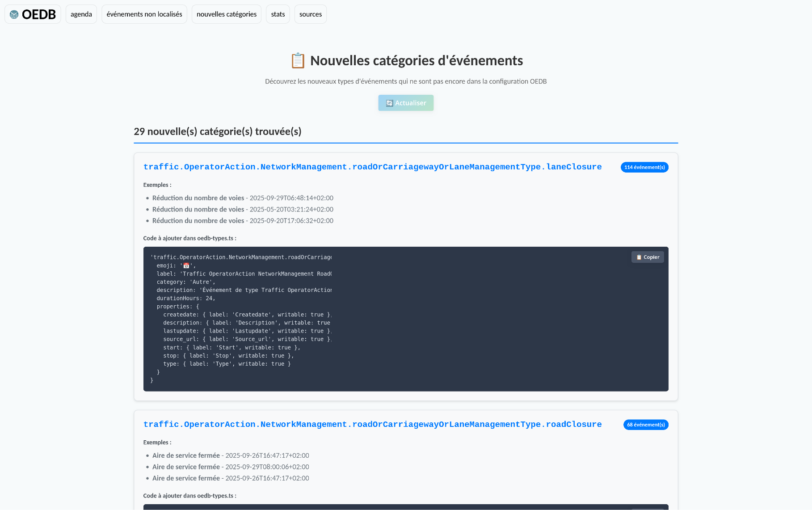
Task: Click the clipboard emoji in page heading
Action: click(x=298, y=61)
